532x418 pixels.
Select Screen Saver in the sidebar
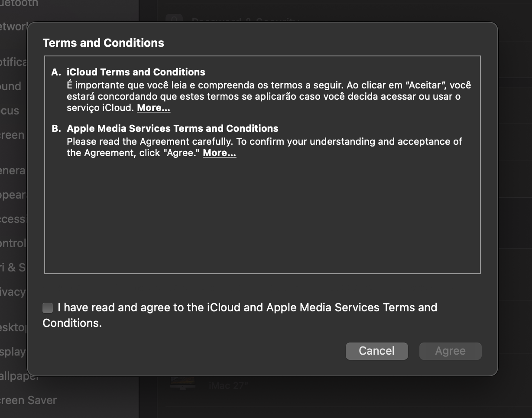pos(28,400)
